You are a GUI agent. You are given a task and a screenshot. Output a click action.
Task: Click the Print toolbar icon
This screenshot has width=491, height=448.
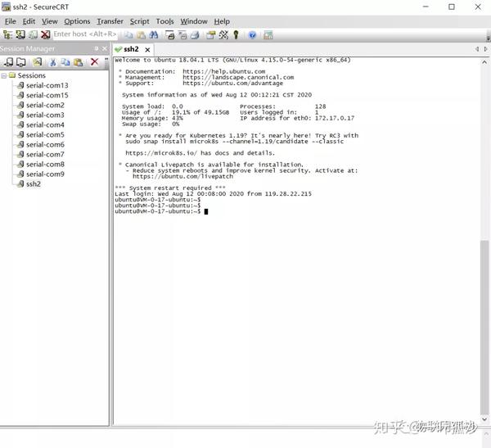[x=195, y=34]
